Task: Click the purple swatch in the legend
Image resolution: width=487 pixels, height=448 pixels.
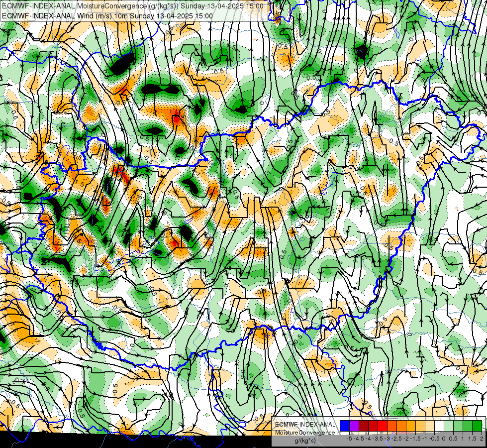Action: pyautogui.click(x=354, y=426)
